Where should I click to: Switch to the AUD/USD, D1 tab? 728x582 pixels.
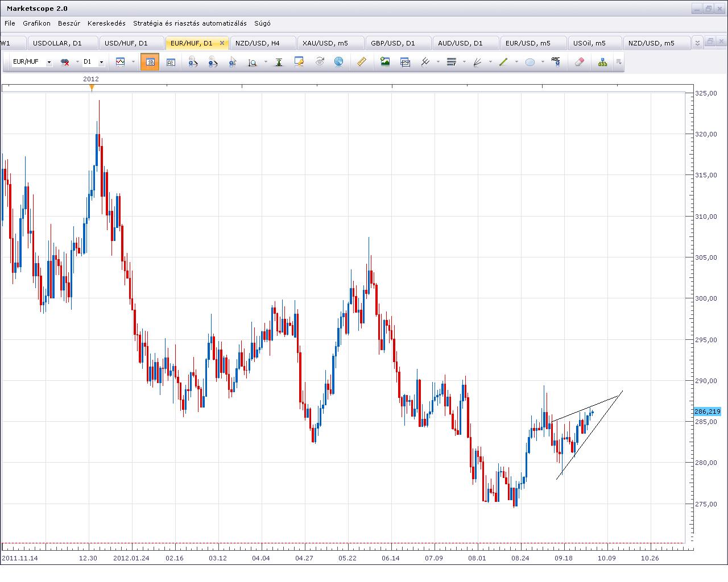[465, 43]
